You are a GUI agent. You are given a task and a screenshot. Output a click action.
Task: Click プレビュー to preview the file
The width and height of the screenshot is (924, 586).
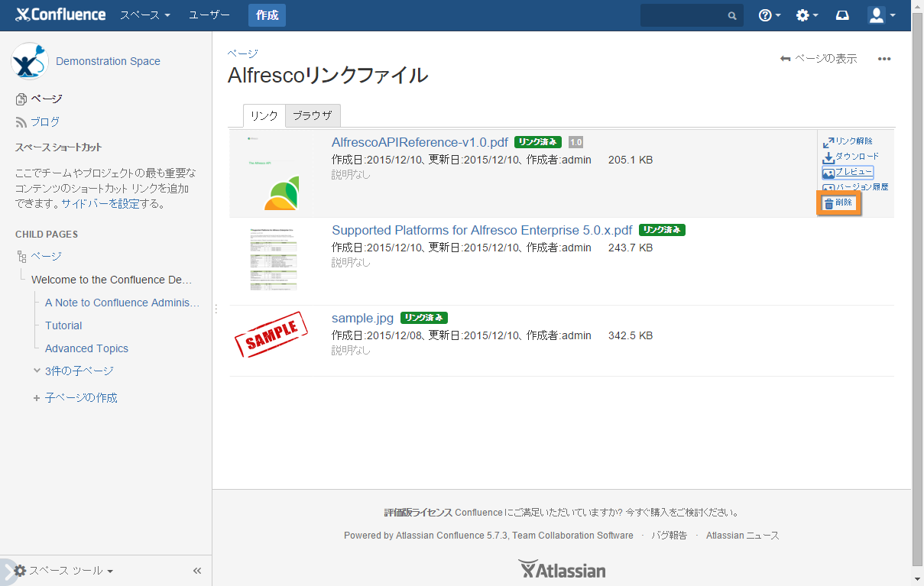click(848, 172)
